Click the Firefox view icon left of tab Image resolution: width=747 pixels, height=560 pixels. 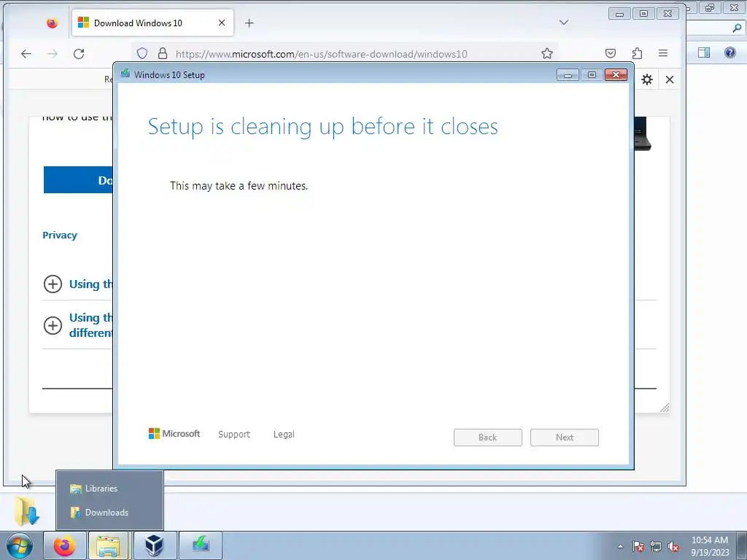pyautogui.click(x=52, y=23)
